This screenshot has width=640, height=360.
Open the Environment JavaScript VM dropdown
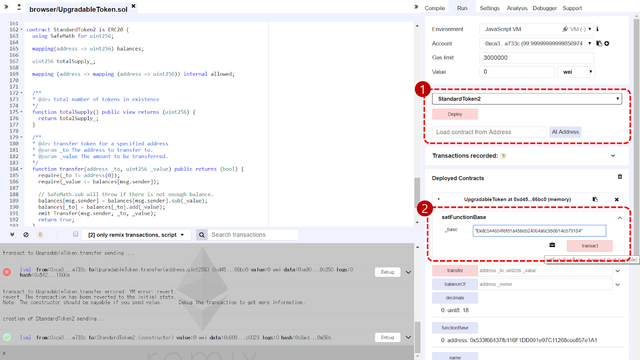(x=536, y=29)
